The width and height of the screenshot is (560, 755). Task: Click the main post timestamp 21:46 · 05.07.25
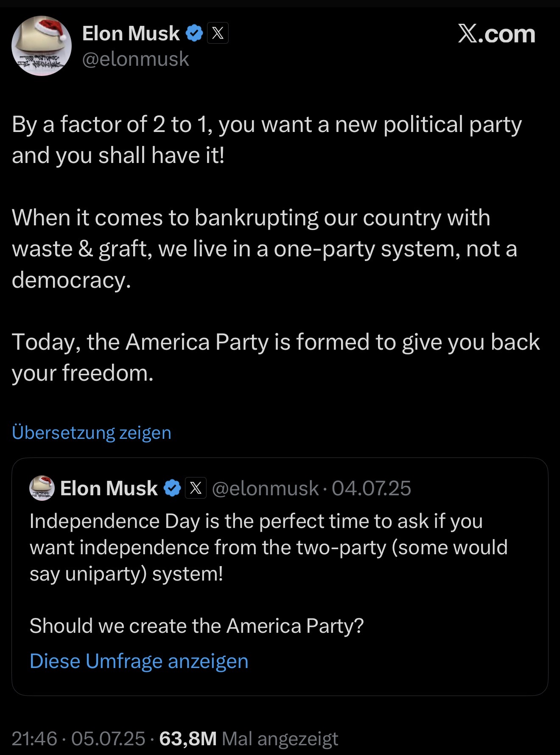78,738
